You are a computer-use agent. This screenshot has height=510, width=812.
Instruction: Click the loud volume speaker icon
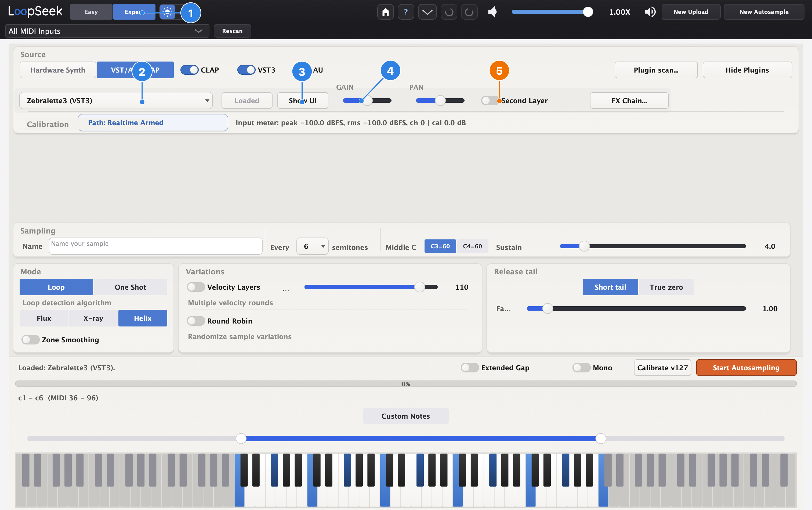click(x=650, y=12)
